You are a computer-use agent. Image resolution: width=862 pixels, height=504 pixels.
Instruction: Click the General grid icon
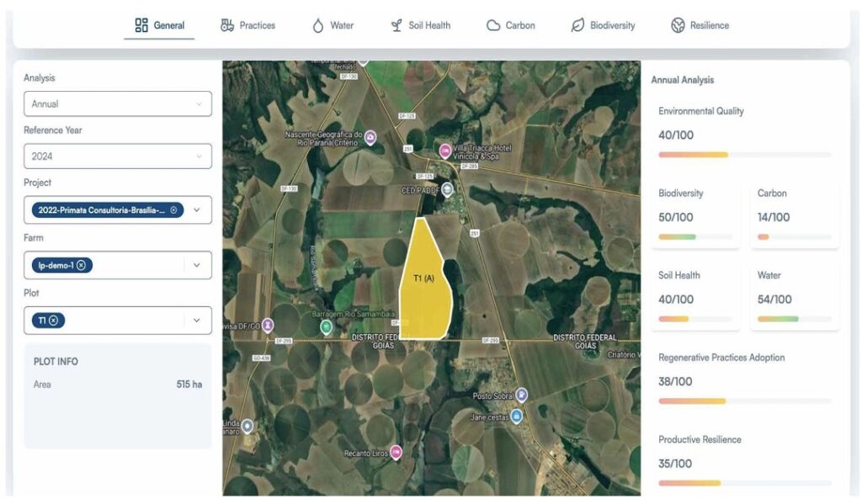coord(141,25)
